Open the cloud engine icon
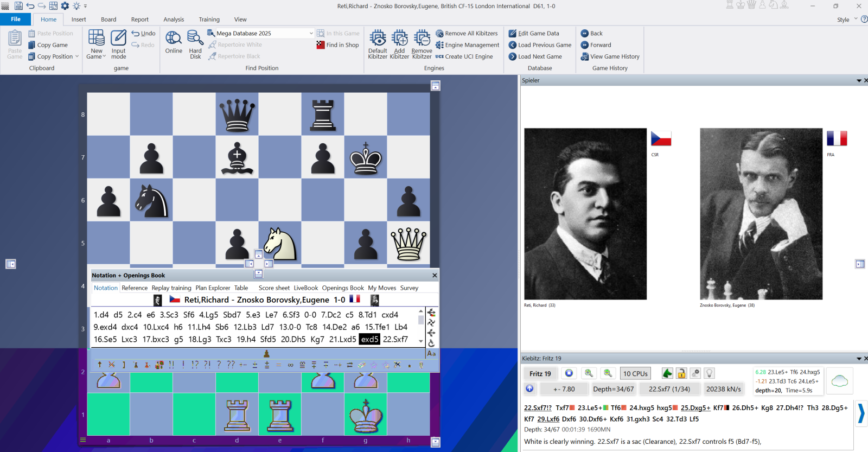Screen dimensions: 868x452 [839, 381]
